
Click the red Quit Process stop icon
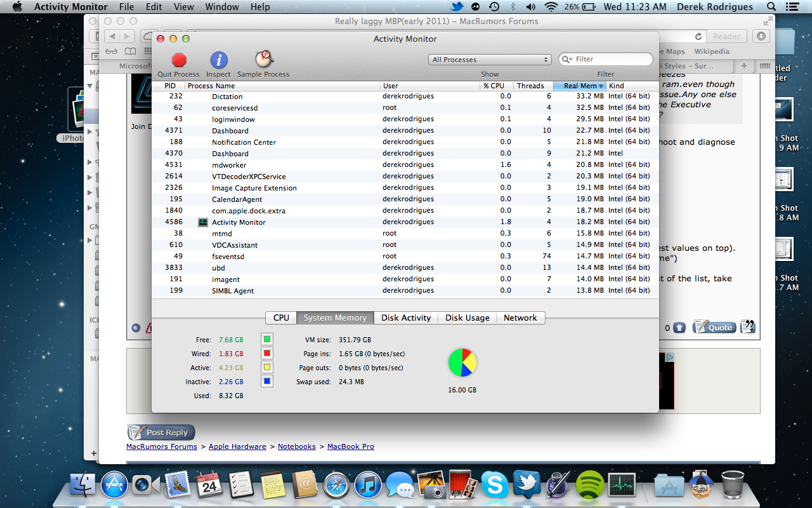click(180, 60)
